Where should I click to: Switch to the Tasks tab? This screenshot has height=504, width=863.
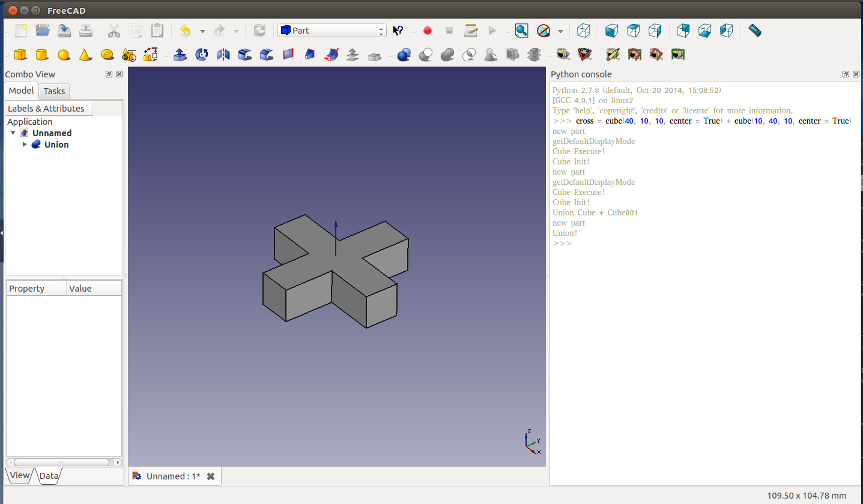tap(54, 91)
